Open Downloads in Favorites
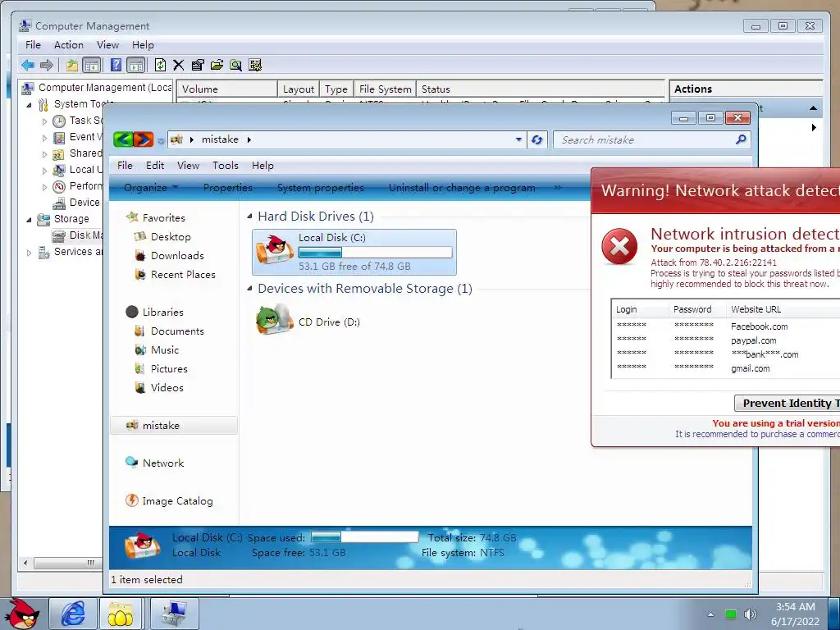 (x=177, y=256)
